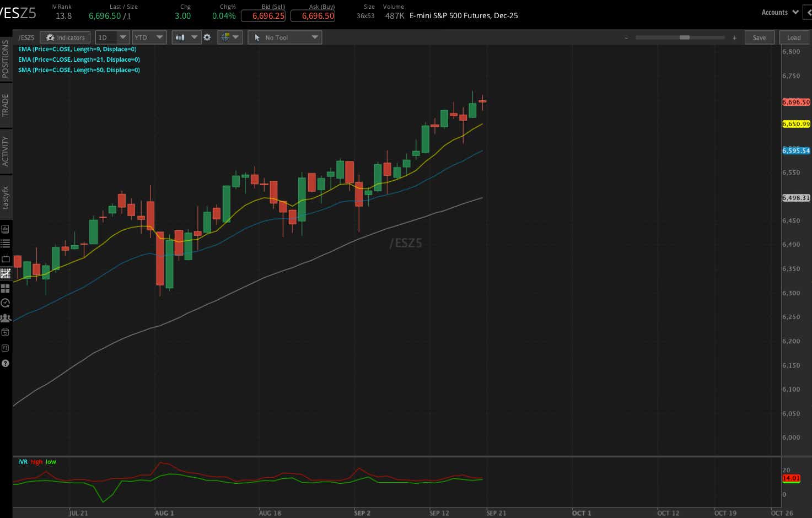Open the No Tool drawing dropdown

click(x=284, y=37)
